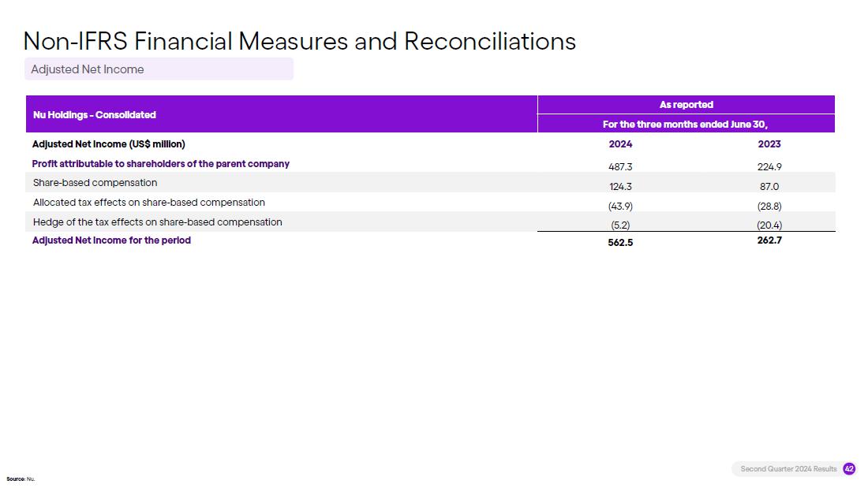This screenshot has height=488, width=868.
Task: Select the Share-based compensation row label
Action: (x=95, y=183)
